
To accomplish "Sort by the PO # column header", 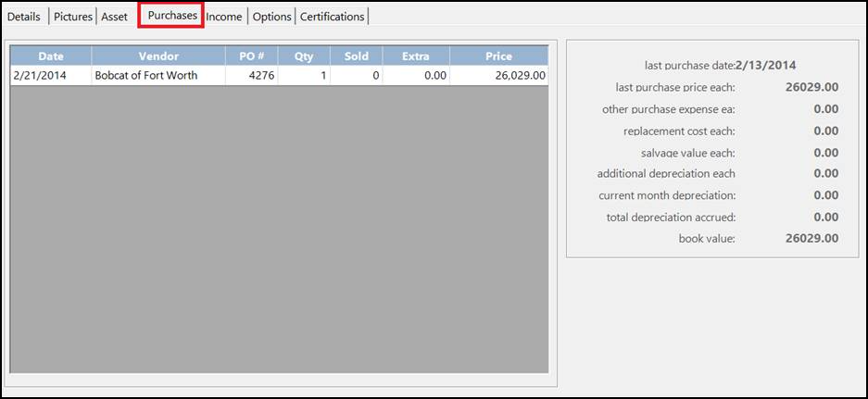I will 251,56.
